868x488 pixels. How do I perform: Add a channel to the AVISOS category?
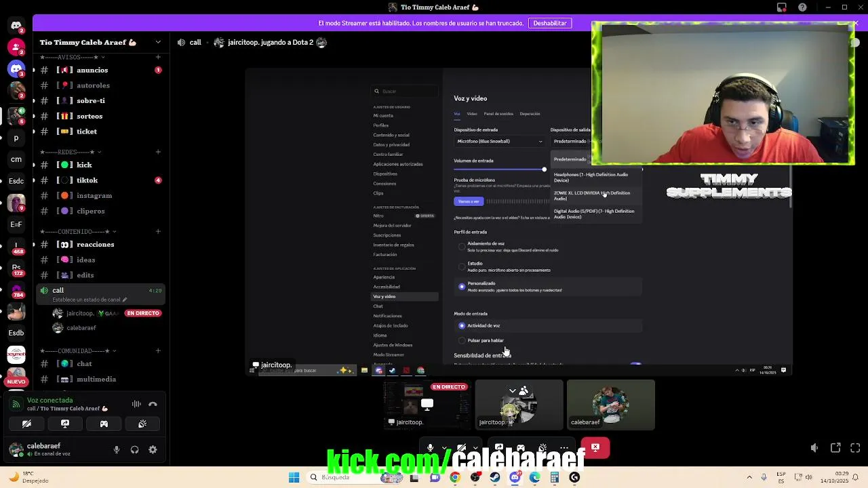[158, 57]
